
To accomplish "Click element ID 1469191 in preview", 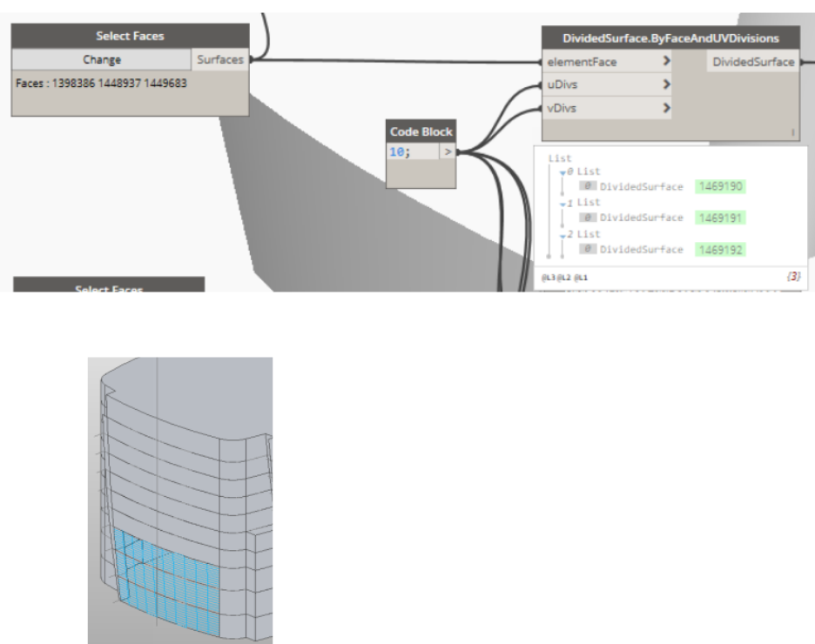I will coord(720,218).
